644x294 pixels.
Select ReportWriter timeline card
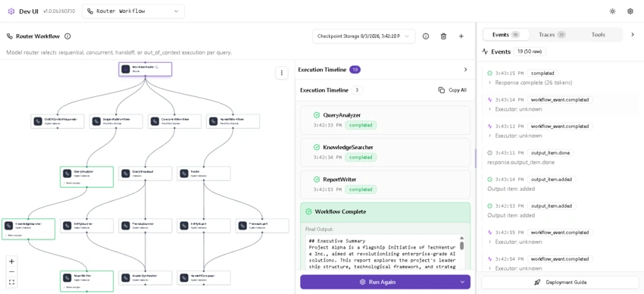pos(385,184)
